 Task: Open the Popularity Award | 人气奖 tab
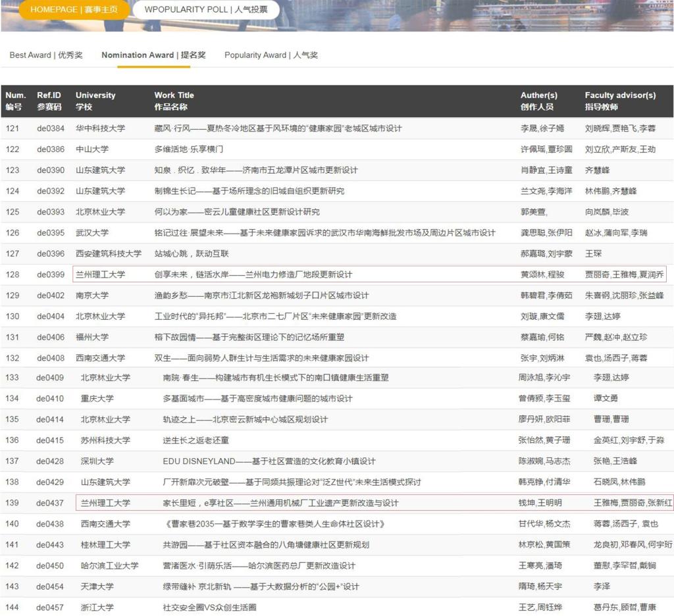coord(271,55)
